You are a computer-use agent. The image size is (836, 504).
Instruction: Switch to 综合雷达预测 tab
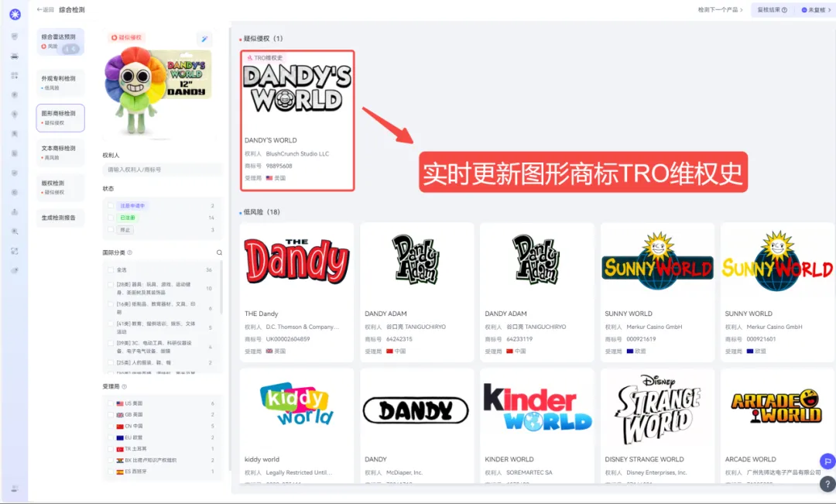point(60,42)
